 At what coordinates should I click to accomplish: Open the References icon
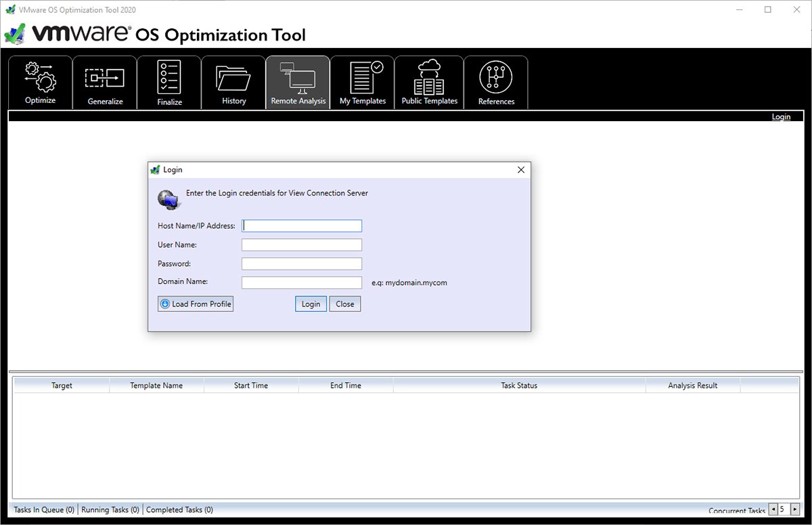point(495,78)
